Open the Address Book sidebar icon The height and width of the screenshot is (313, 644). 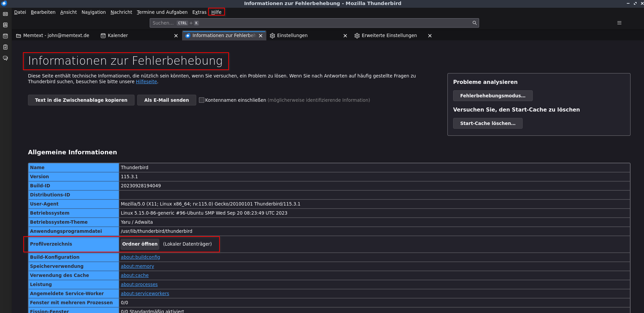tap(5, 25)
